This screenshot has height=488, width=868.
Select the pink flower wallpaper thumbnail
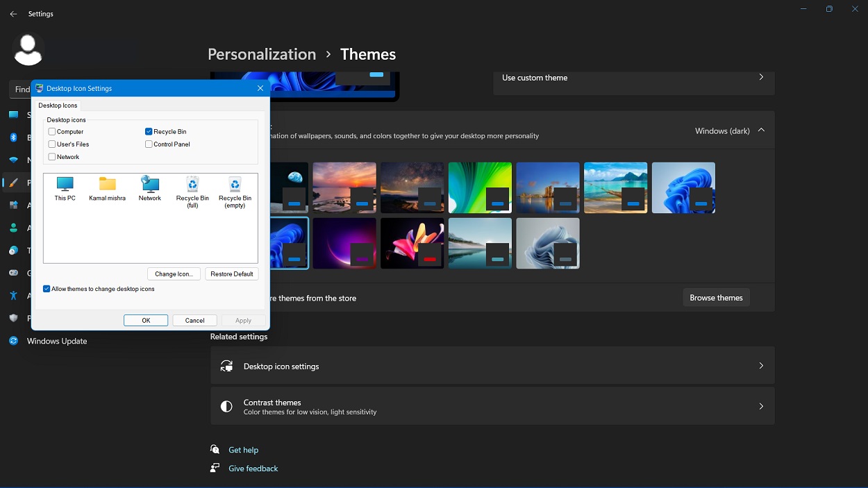coord(412,243)
